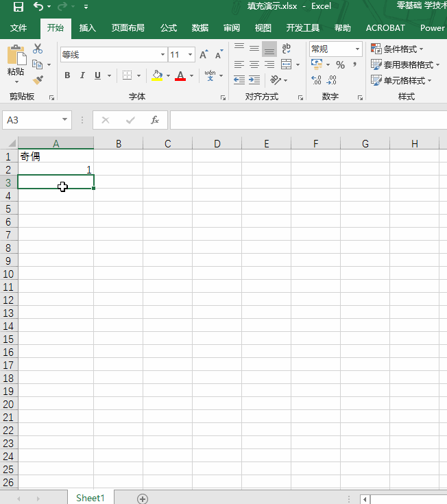Screen dimensions: 447x504
Task: Apply Comma Style
Action: point(354,64)
